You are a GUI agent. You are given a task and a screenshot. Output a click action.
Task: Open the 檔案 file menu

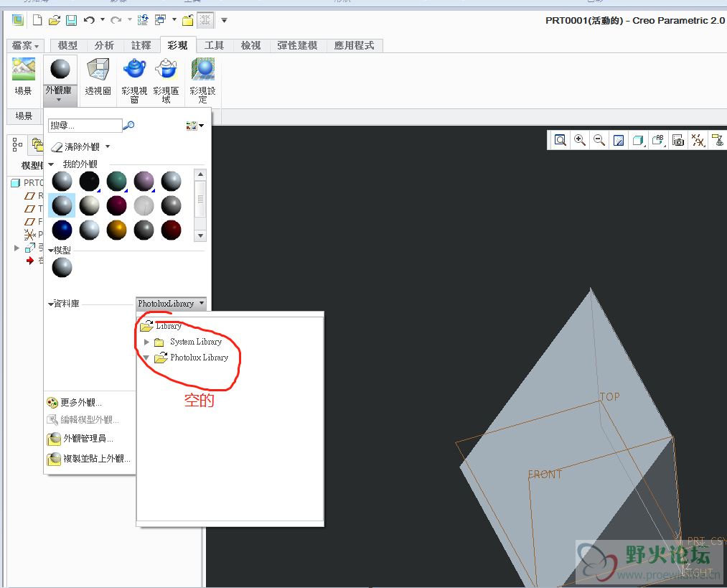[x=25, y=45]
